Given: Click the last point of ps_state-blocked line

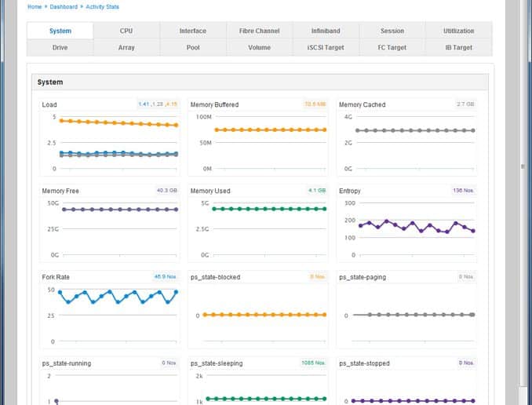Looking at the screenshot, I should [x=324, y=315].
